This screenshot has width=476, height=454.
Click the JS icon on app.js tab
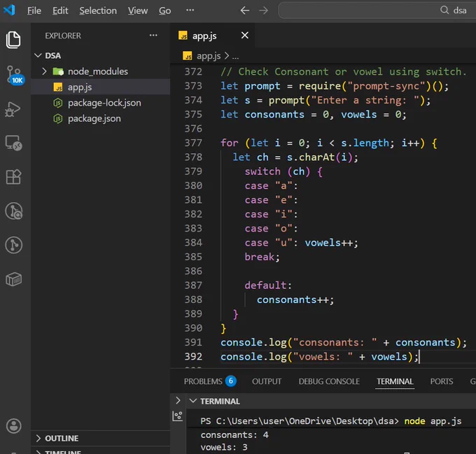pyautogui.click(x=183, y=36)
